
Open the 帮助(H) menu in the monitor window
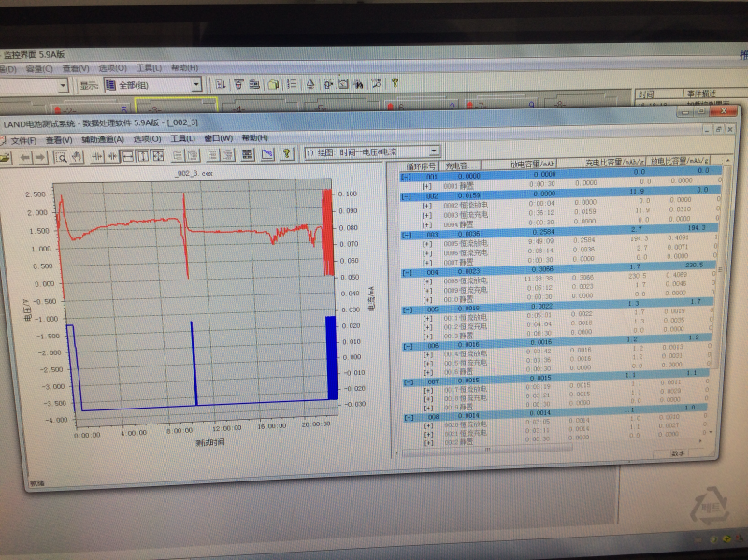pos(184,67)
